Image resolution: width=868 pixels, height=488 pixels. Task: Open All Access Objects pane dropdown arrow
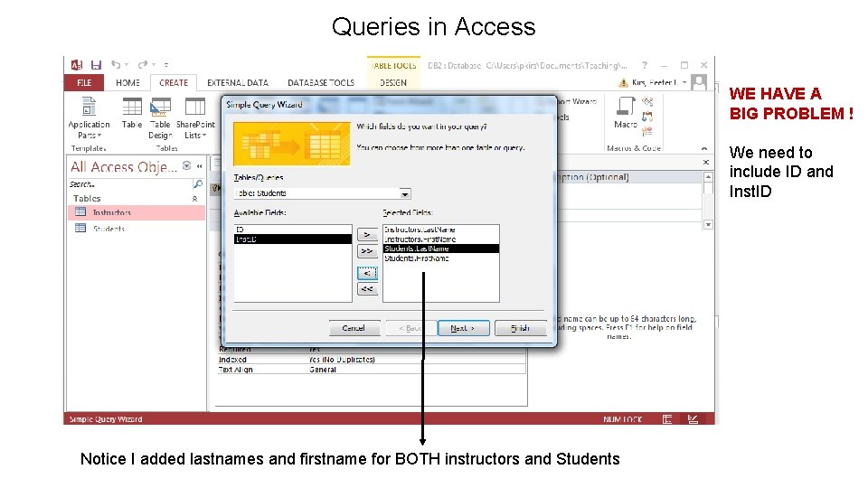(187, 166)
